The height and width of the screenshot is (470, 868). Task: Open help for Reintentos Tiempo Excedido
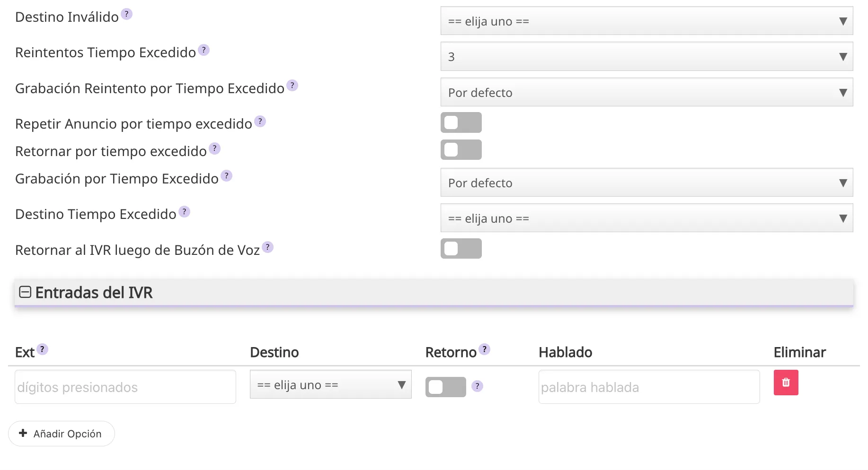pos(204,50)
